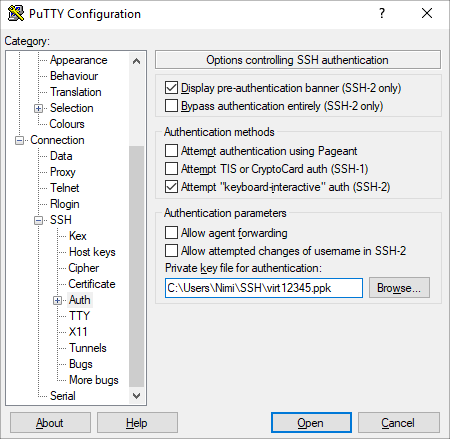
Task: Select the Proxy category
Action: click(x=63, y=172)
